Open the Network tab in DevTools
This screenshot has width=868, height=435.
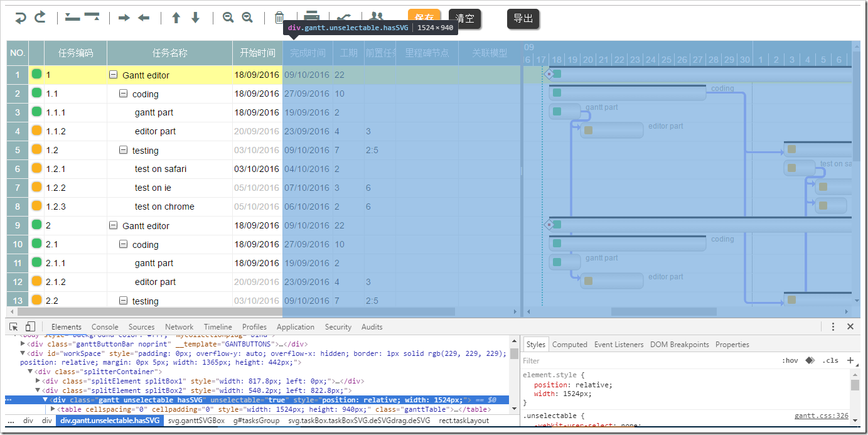click(x=179, y=326)
